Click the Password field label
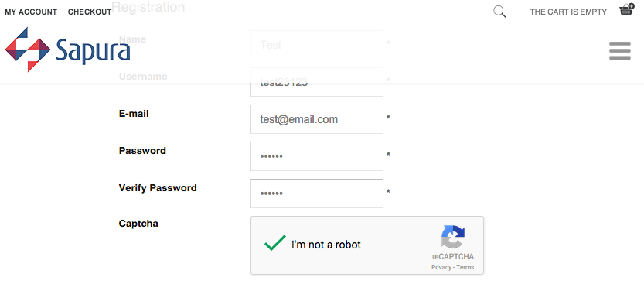The image size is (644, 281). 142,151
